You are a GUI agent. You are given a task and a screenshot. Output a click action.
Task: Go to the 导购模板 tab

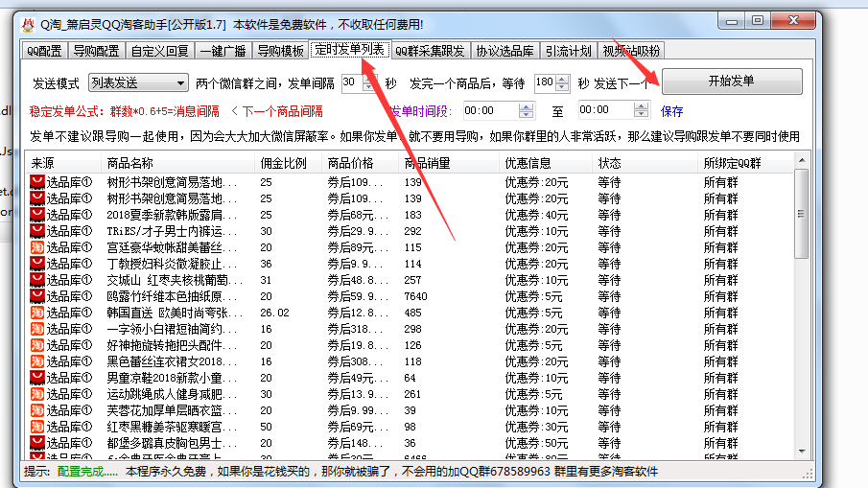[x=281, y=51]
